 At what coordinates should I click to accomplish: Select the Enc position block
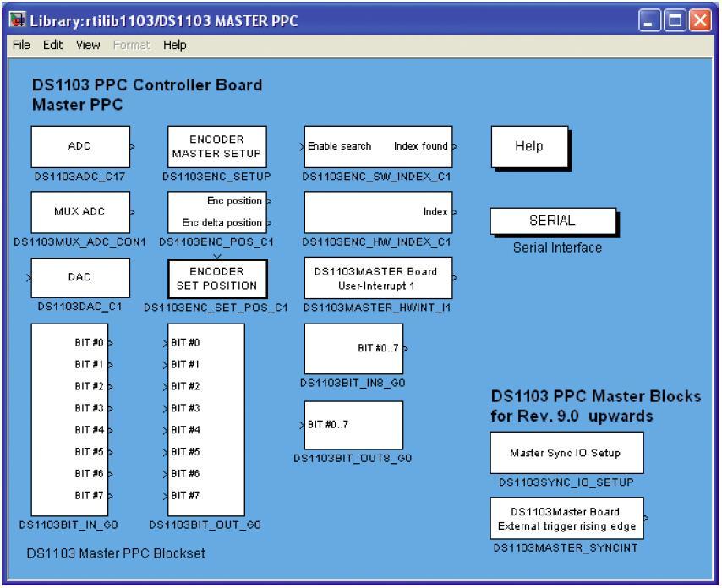tap(217, 212)
